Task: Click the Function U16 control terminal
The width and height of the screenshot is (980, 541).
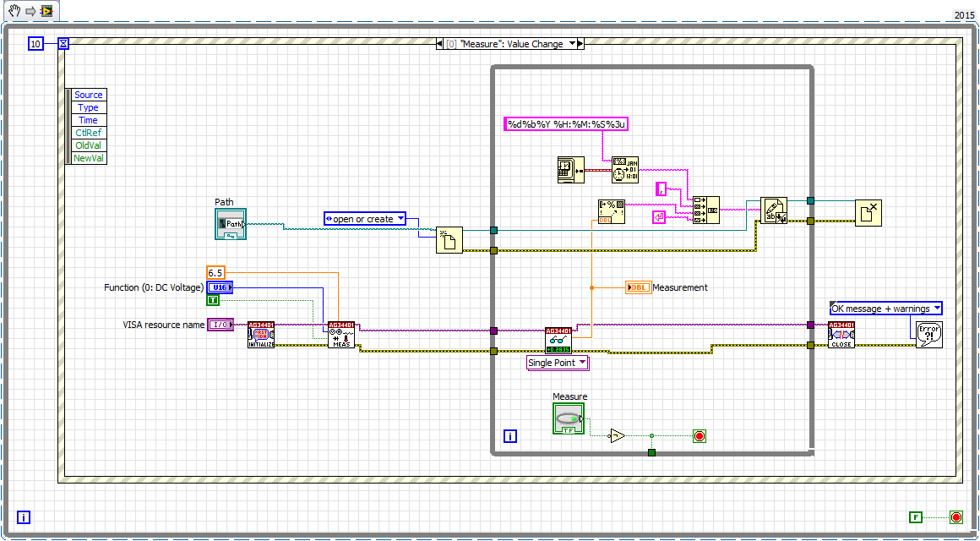Action: point(220,287)
